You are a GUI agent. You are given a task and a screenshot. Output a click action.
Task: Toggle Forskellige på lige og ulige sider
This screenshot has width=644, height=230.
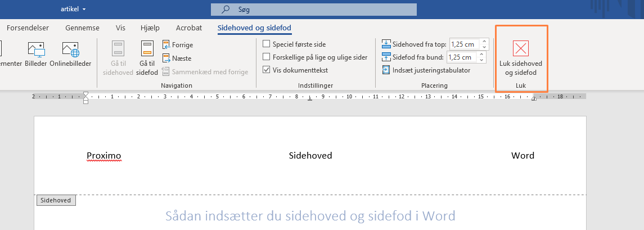click(267, 57)
